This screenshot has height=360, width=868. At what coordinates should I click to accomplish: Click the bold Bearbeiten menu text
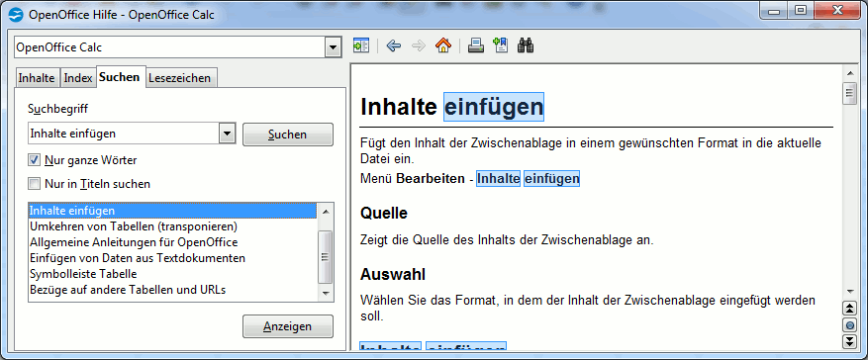431,179
